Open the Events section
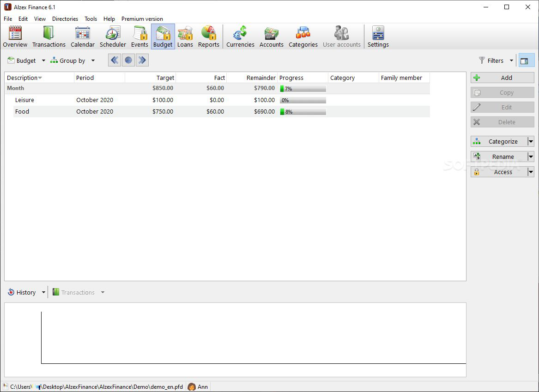Screen dimensions: 539x392 coord(139,36)
